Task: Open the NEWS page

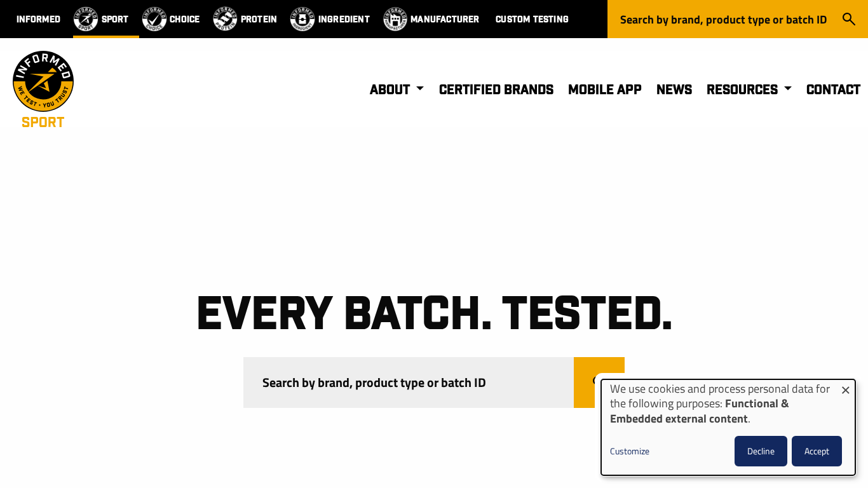Action: point(674,90)
